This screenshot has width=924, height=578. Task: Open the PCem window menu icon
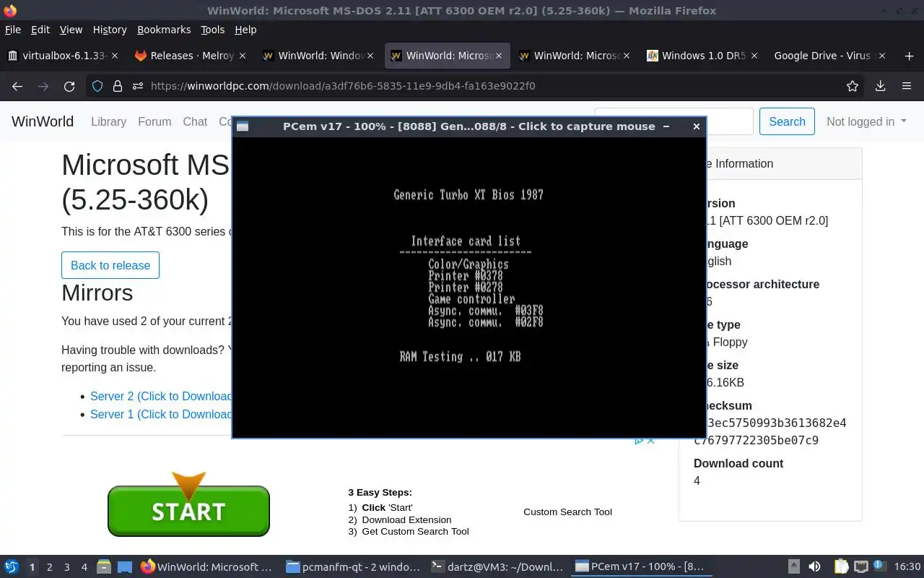(243, 126)
